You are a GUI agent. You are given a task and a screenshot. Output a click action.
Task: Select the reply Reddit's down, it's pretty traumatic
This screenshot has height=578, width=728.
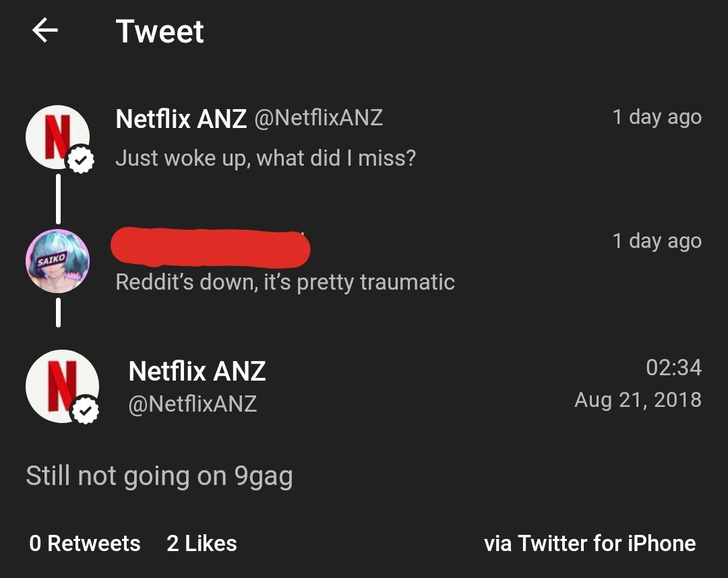click(286, 283)
